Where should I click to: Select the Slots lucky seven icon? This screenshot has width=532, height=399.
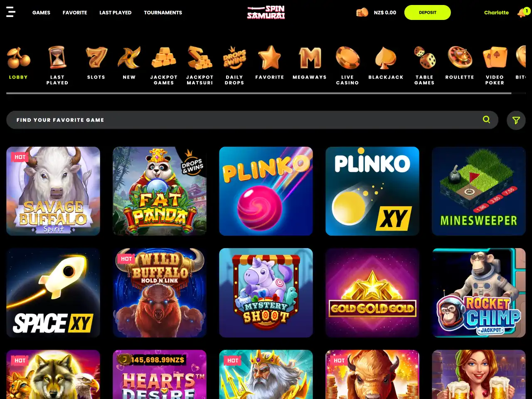(96, 57)
